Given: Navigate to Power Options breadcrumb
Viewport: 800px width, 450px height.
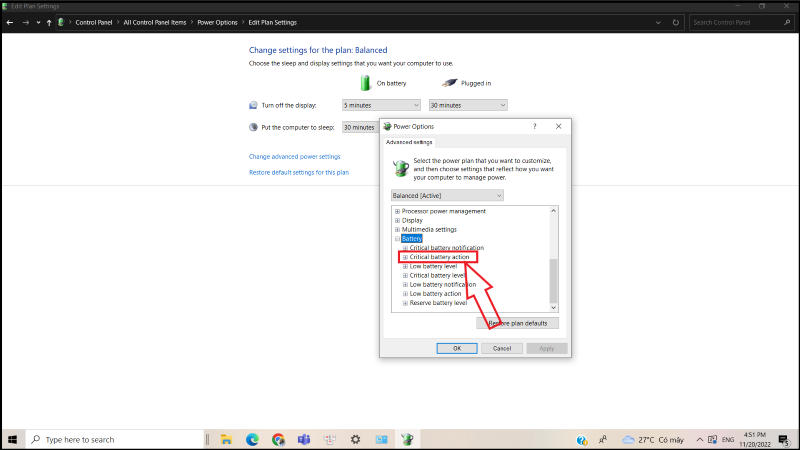Looking at the screenshot, I should coord(217,22).
